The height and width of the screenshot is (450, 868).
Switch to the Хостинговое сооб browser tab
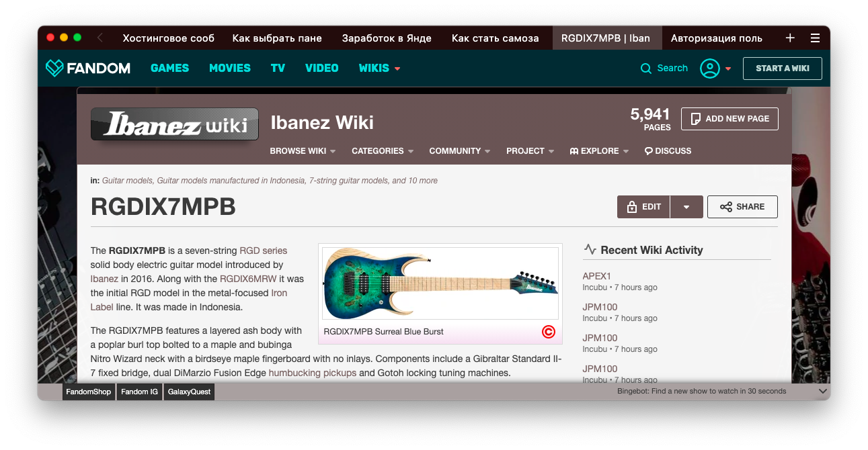coord(169,38)
